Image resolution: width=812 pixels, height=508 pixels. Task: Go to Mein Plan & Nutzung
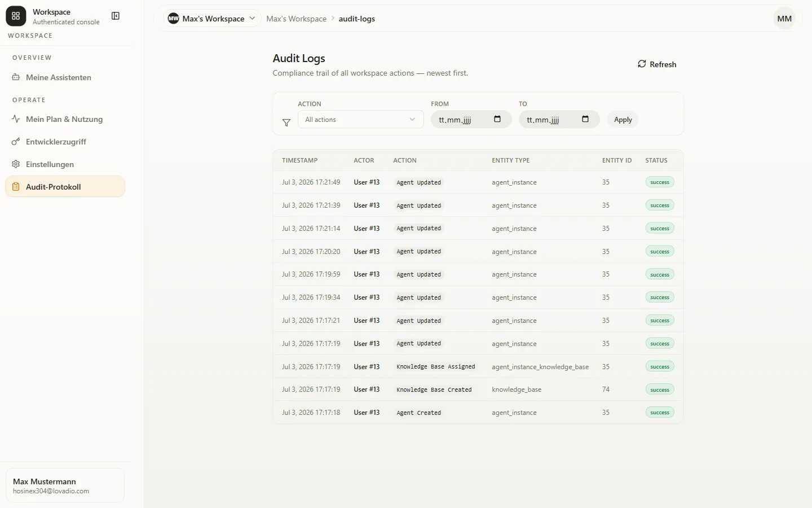pyautogui.click(x=65, y=119)
